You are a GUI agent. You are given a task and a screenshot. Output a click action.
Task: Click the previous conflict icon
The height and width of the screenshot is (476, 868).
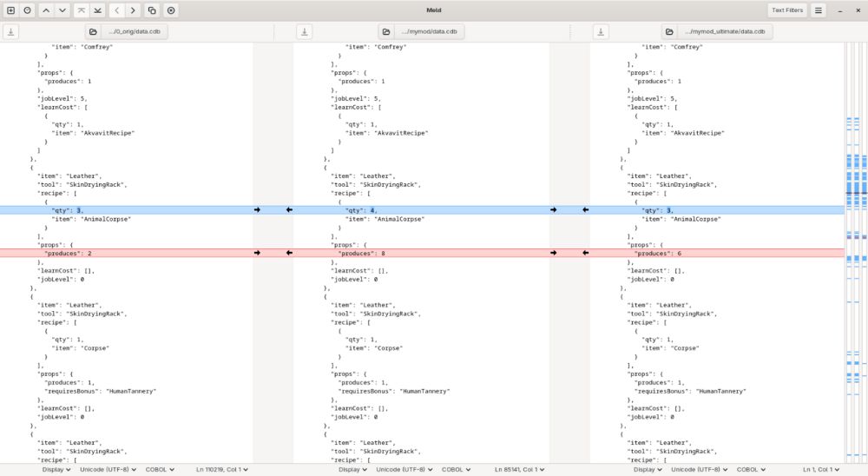click(82, 10)
